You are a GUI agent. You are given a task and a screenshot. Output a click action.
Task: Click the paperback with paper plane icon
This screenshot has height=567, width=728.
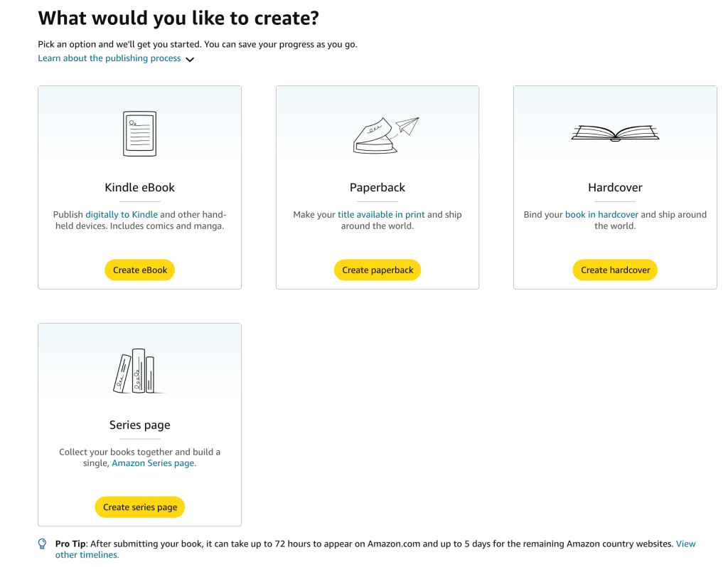[385, 135]
